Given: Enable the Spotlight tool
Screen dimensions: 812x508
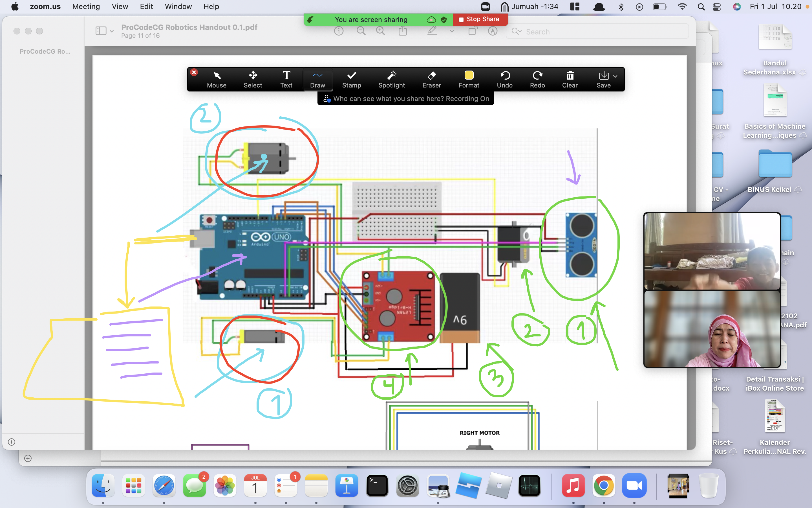Looking at the screenshot, I should (x=392, y=80).
